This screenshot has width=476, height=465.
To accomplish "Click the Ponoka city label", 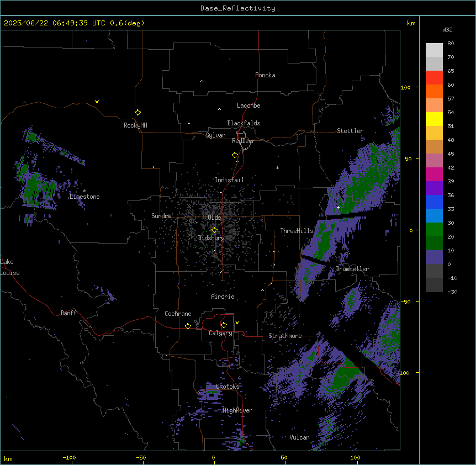I will point(265,75).
